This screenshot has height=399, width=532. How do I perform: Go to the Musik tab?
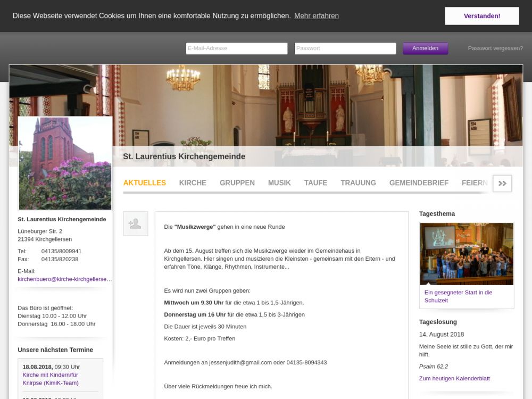[x=279, y=183]
